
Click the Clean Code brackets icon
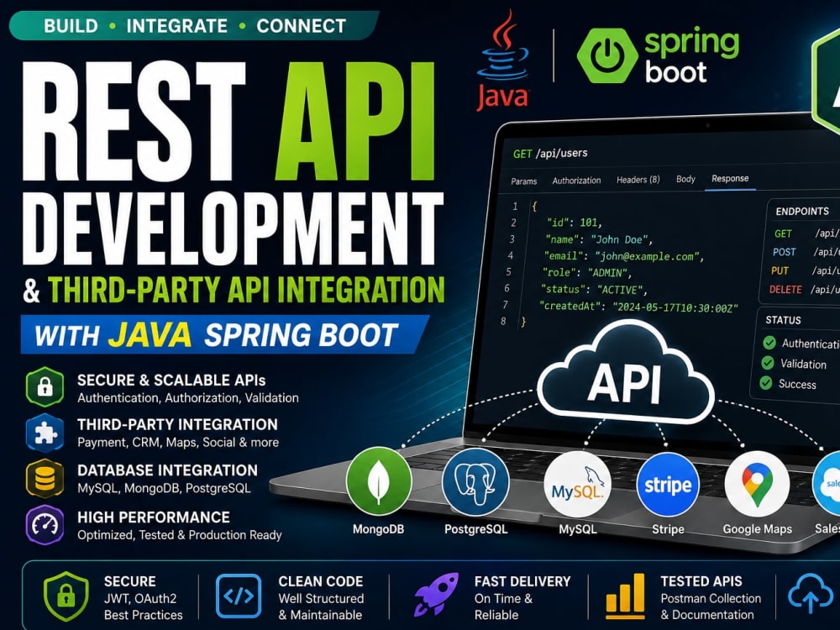coord(239,596)
